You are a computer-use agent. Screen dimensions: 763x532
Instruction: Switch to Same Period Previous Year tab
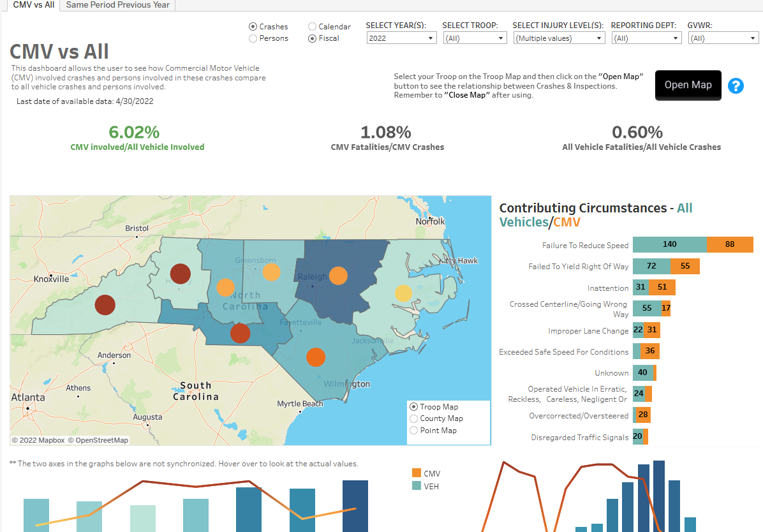point(118,5)
